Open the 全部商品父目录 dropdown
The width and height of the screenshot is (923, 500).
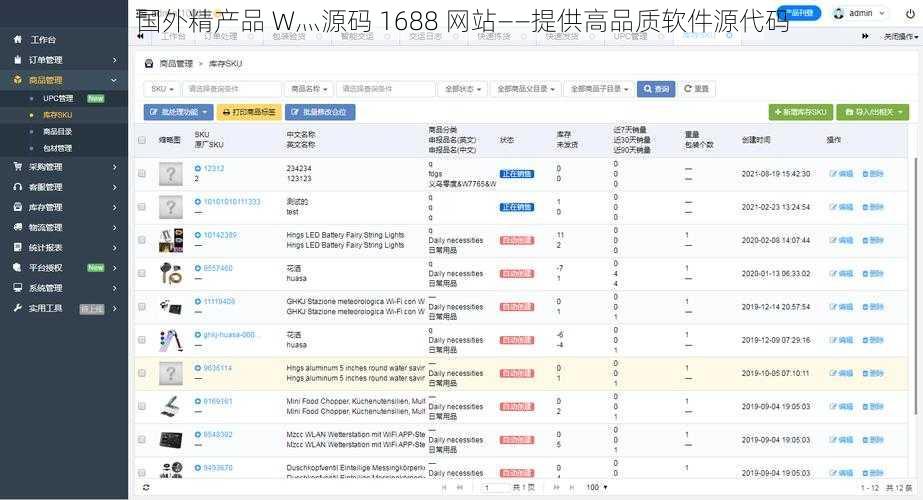[525, 89]
